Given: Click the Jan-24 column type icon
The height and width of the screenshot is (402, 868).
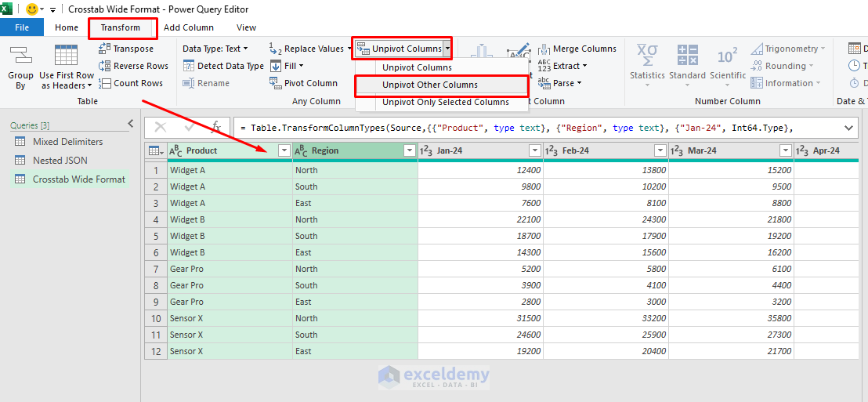Looking at the screenshot, I should [x=426, y=150].
